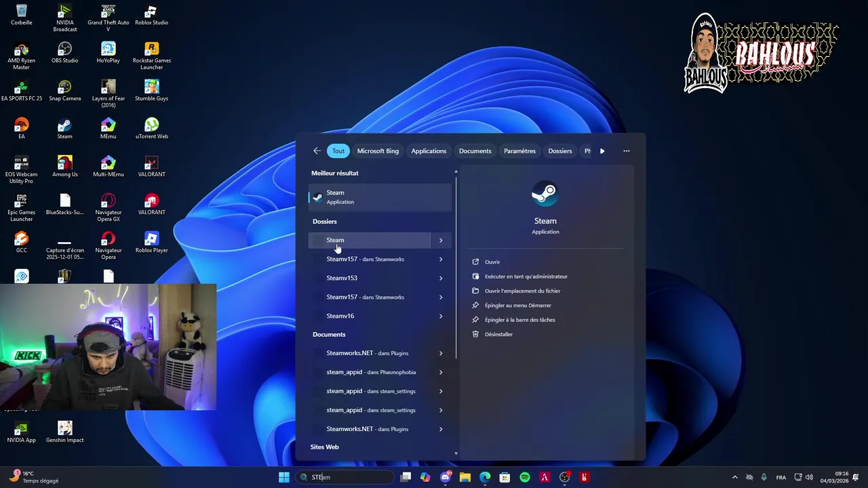Switch to the Documents filter tab

(475, 151)
